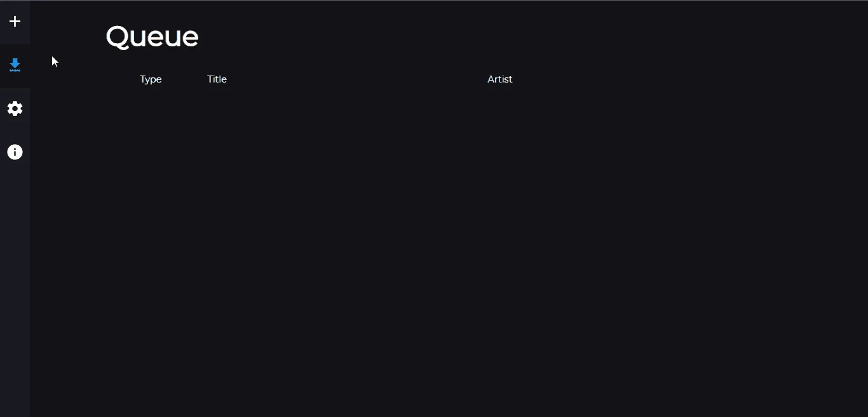Sort the queue by Title

tap(217, 79)
